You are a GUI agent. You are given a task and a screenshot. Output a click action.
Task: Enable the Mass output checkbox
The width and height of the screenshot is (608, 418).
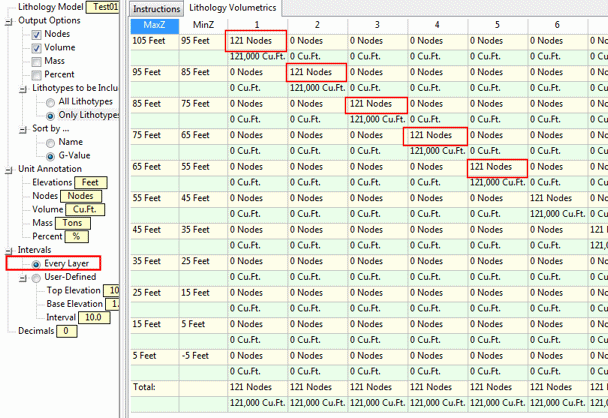click(37, 61)
